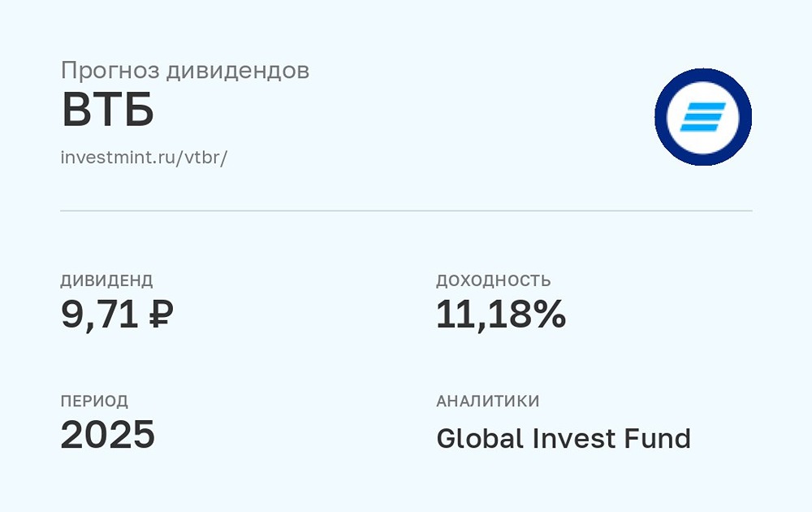The height and width of the screenshot is (512, 812).
Task: Click the VTB logo icon
Action: point(703,117)
